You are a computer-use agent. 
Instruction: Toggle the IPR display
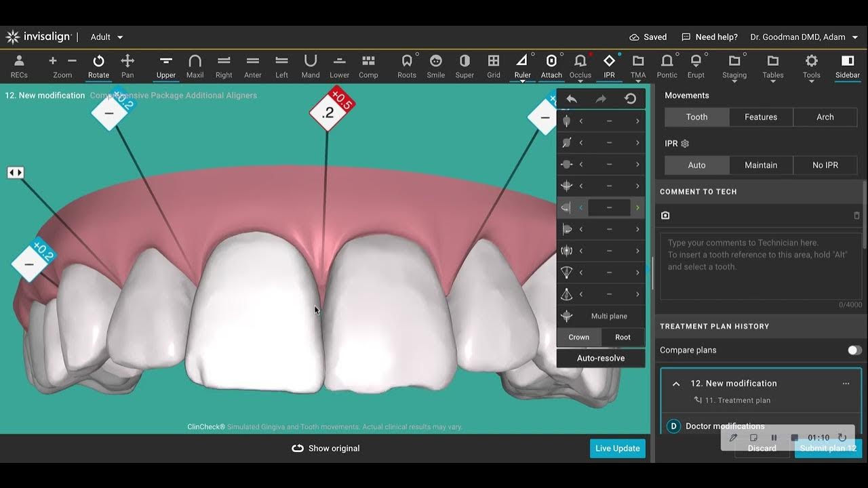[x=609, y=66]
